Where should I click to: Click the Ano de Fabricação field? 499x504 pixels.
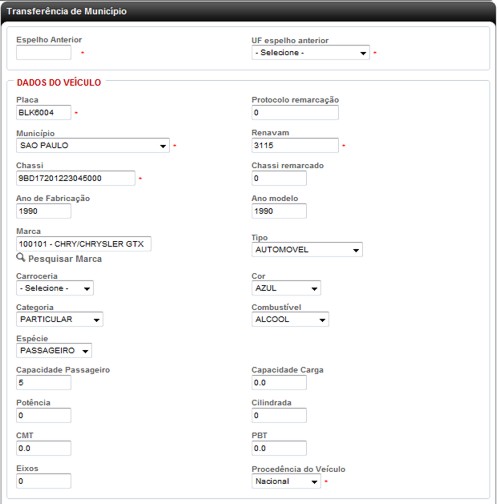point(44,211)
